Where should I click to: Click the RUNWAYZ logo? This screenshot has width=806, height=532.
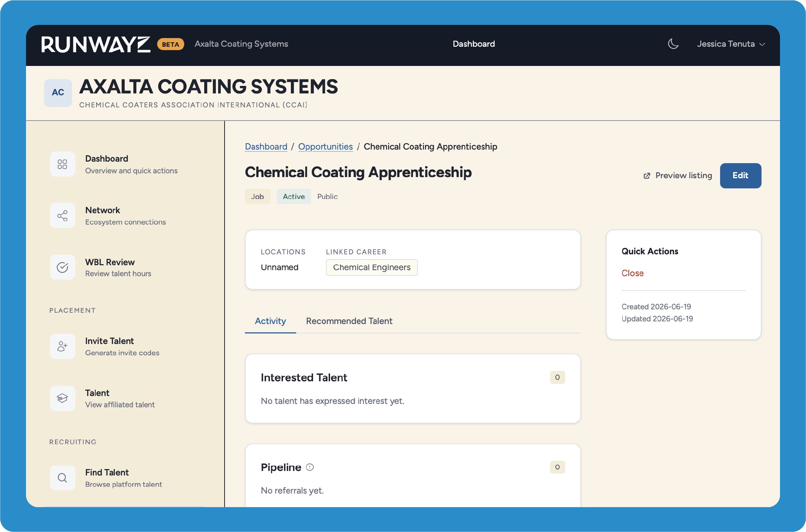[x=96, y=44]
